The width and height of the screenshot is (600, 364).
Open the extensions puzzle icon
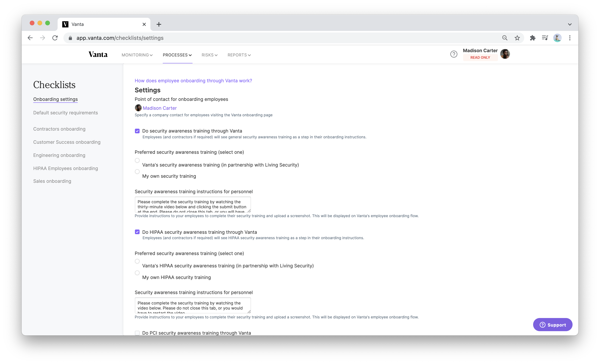[533, 38]
